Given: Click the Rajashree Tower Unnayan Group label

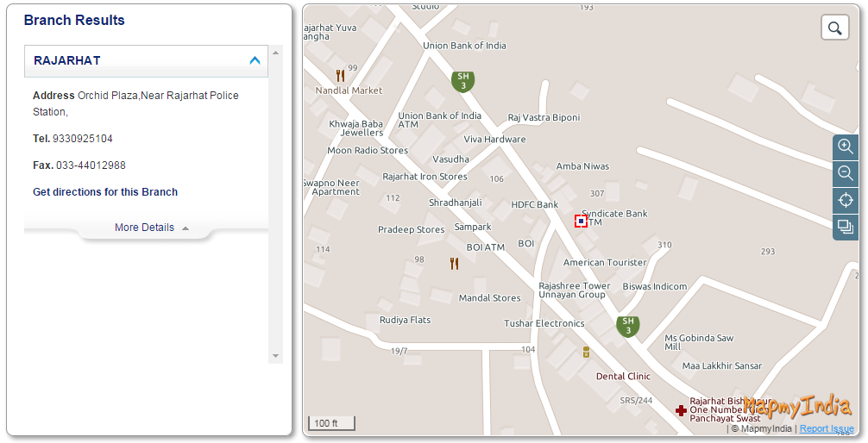Looking at the screenshot, I should [574, 290].
